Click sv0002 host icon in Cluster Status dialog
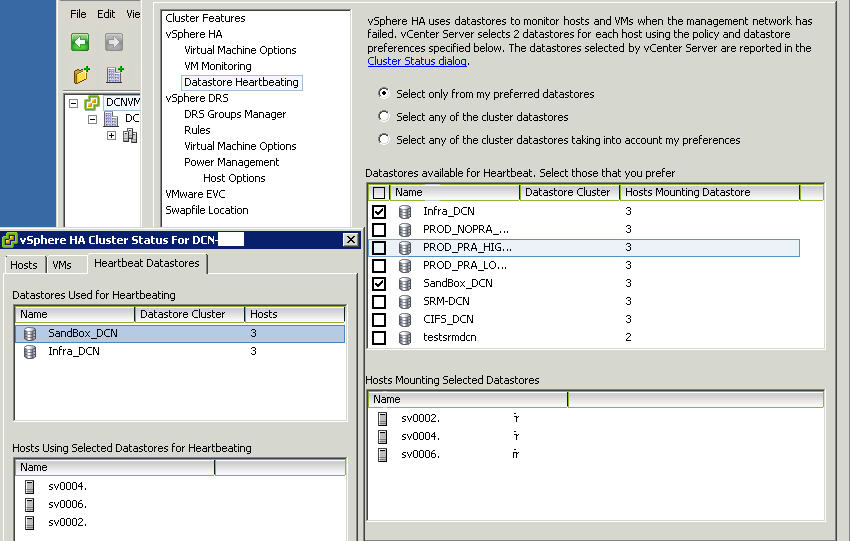This screenshot has width=850, height=541. coord(30,523)
